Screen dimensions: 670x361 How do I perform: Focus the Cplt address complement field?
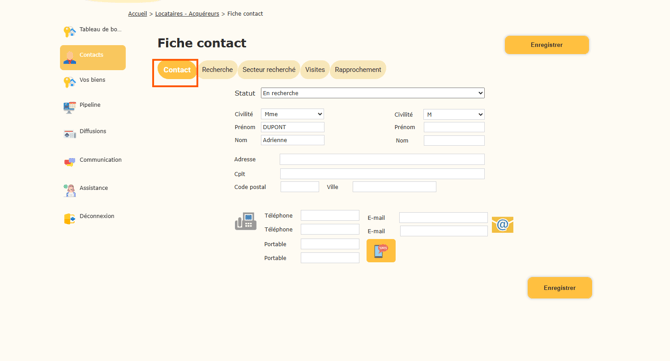coord(382,174)
